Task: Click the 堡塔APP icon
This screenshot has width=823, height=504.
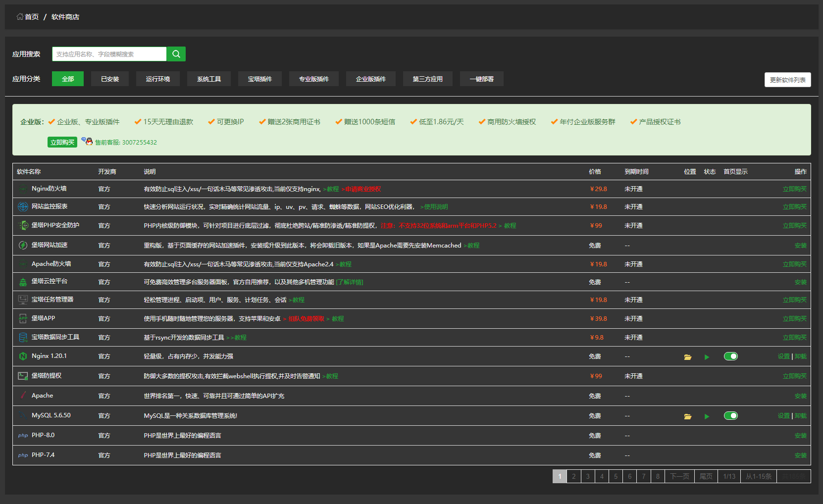Action: [x=23, y=318]
